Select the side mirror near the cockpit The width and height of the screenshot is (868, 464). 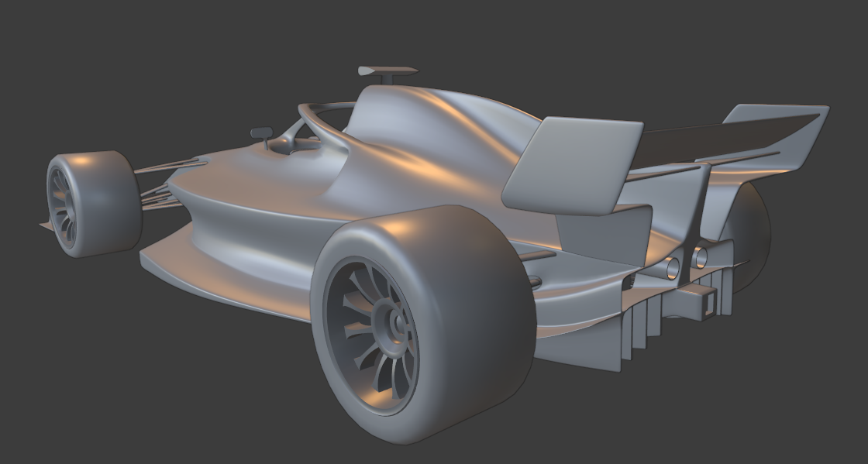click(262, 133)
